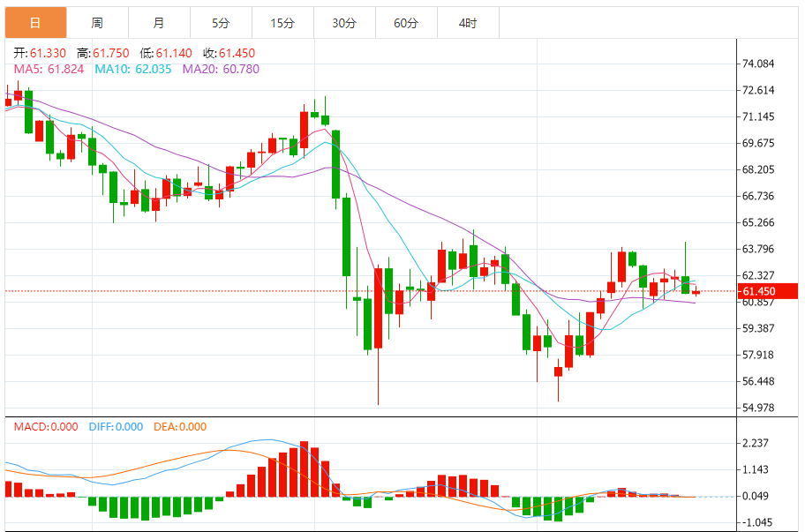This screenshot has width=805, height=532.
Task: Switch to the 月 monthly tab
Action: click(x=159, y=23)
